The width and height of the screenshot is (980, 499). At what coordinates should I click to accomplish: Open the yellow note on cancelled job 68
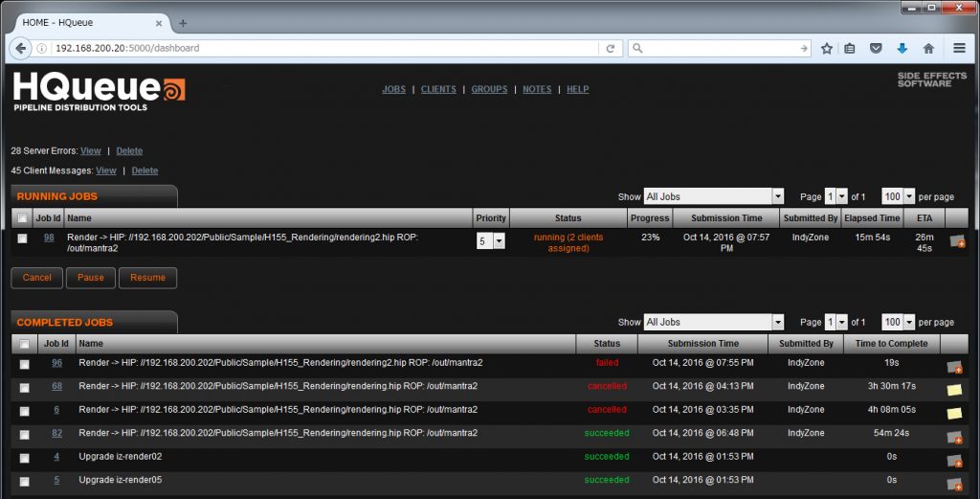(x=954, y=390)
